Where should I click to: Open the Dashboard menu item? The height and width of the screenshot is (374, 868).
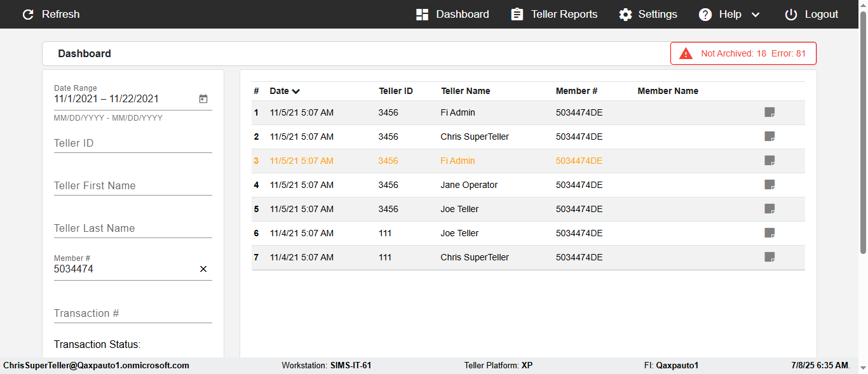coord(452,15)
